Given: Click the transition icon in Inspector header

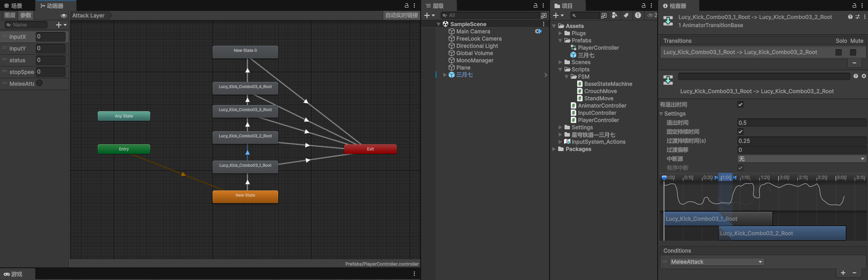Looking at the screenshot, I should [x=668, y=21].
